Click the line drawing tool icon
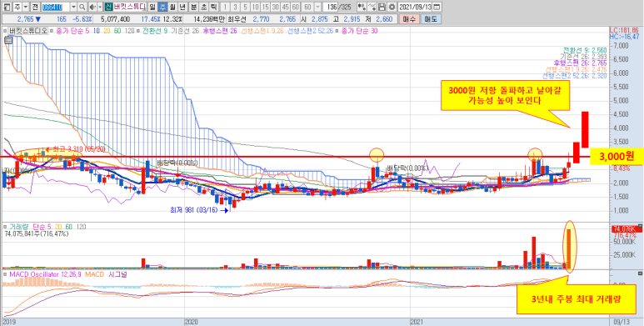Image resolution: width=644 pixels, height=326 pixels. pos(372,7)
